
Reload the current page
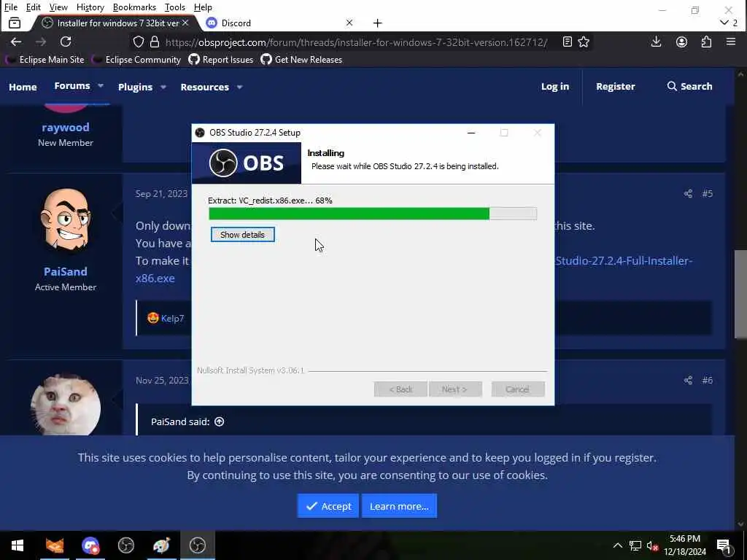[66, 42]
